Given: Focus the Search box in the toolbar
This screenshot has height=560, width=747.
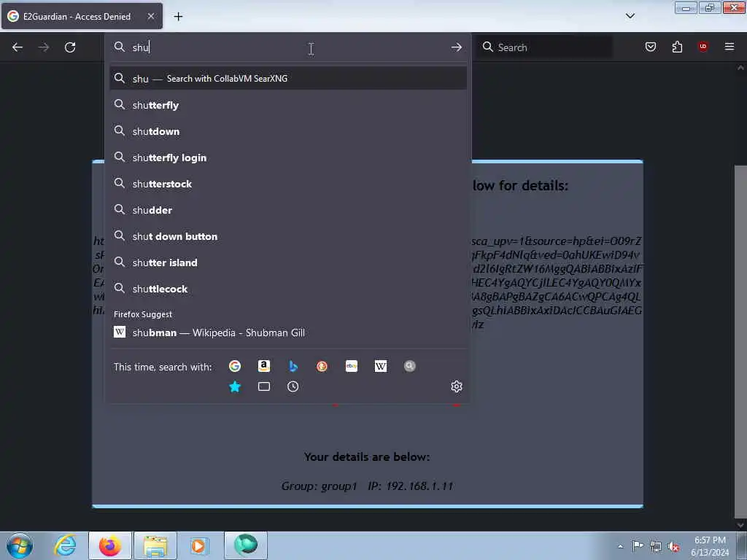Looking at the screenshot, I should click(x=546, y=47).
